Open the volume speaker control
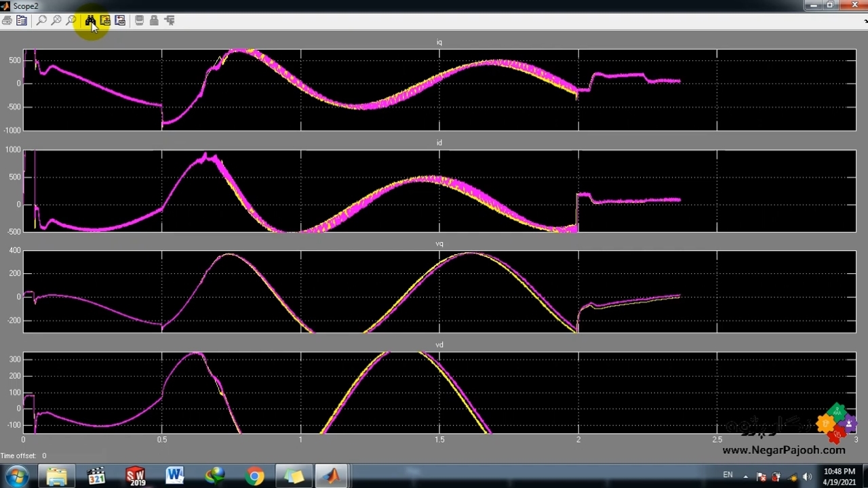868x488 pixels. [x=807, y=476]
